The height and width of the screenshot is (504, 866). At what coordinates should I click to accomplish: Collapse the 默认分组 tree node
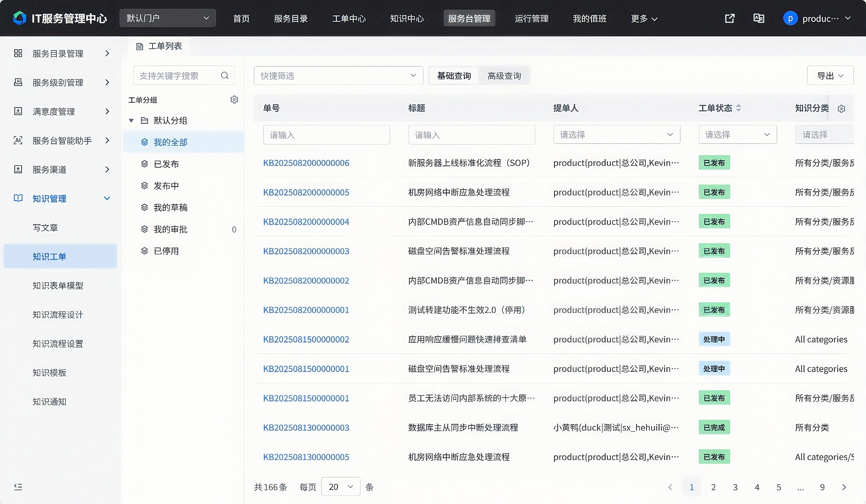[131, 121]
